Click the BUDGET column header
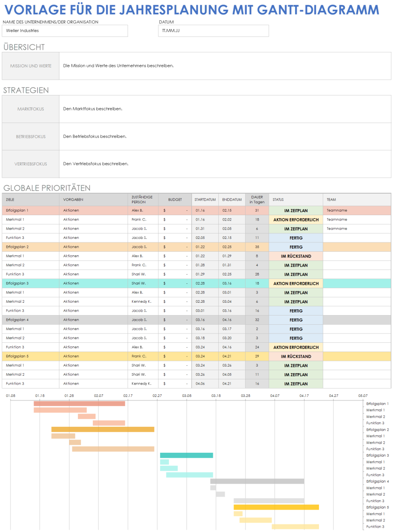This screenshot has width=396, height=532. pyautogui.click(x=175, y=199)
